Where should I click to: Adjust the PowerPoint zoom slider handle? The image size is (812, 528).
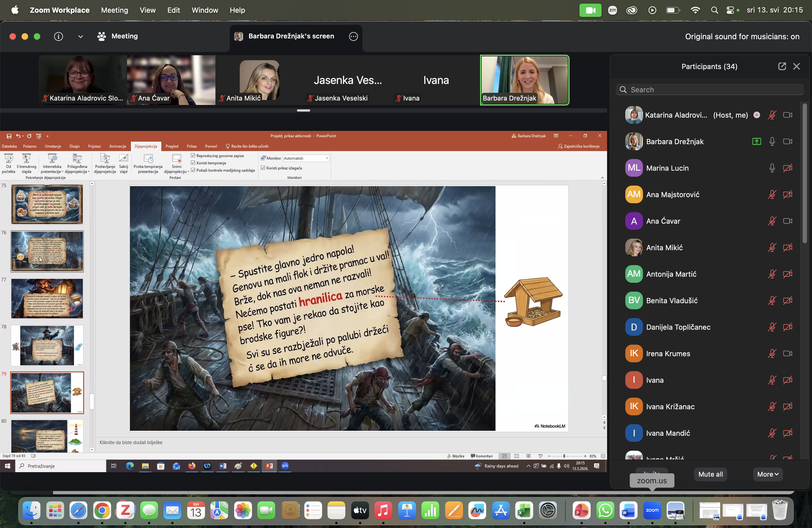(x=564, y=456)
